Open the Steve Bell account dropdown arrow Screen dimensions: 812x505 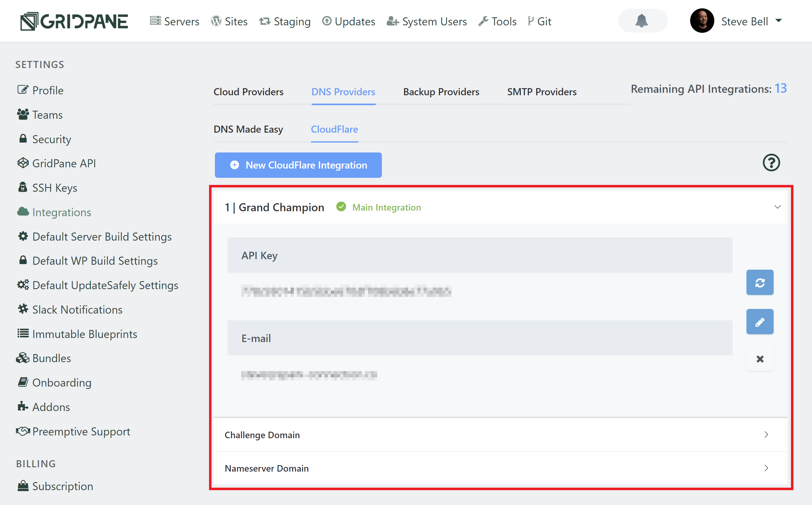[x=779, y=21]
